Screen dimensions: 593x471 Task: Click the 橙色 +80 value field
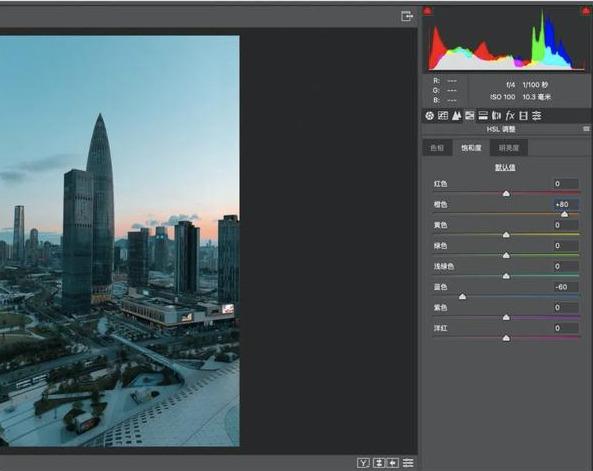point(565,204)
